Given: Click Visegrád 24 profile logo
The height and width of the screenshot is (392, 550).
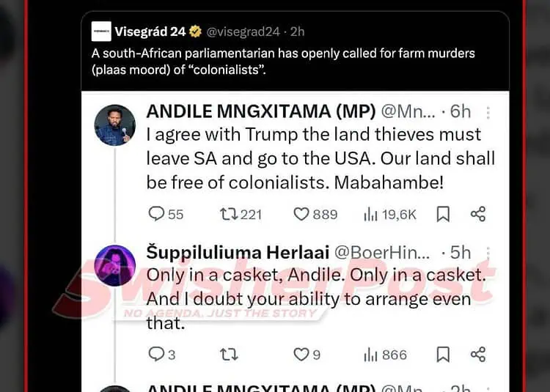Looking at the screenshot, I should (x=101, y=32).
